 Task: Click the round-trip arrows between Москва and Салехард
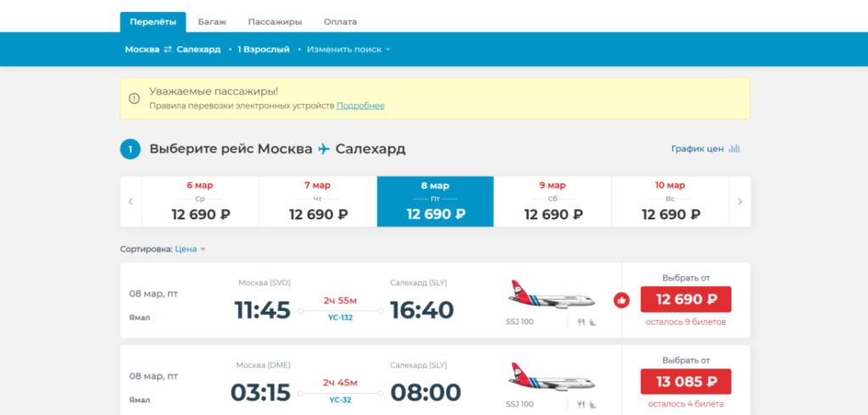click(168, 49)
